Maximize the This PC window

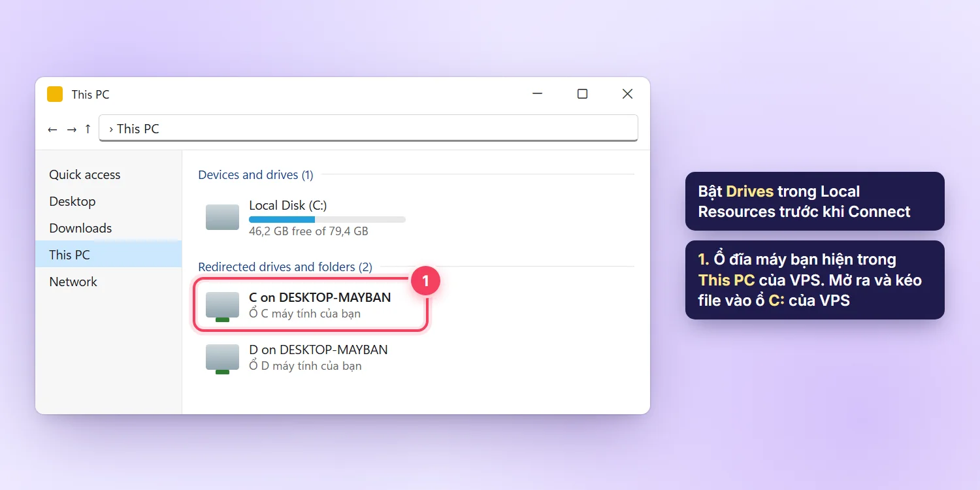tap(582, 94)
